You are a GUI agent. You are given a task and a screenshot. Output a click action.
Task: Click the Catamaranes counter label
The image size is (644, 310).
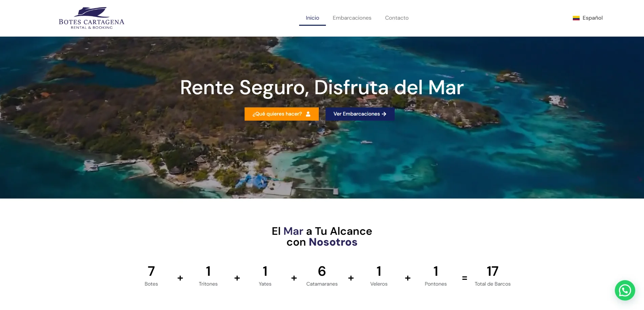[x=322, y=284]
